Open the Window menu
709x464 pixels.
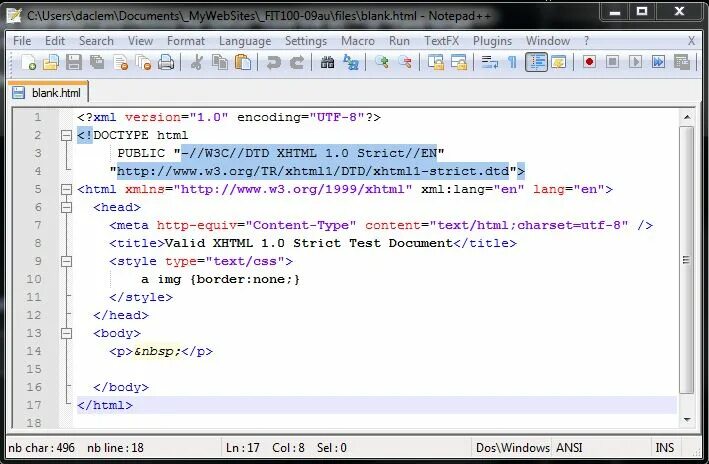tap(548, 41)
